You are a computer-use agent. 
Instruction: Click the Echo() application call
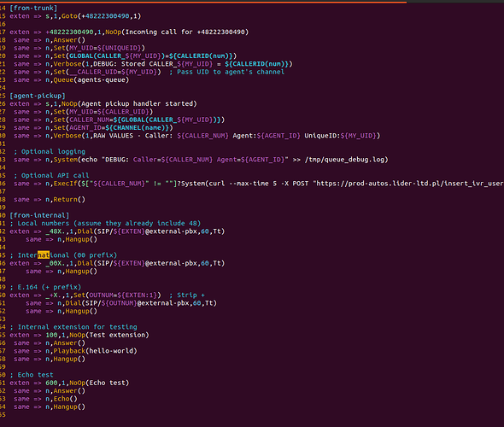pyautogui.click(x=65, y=399)
